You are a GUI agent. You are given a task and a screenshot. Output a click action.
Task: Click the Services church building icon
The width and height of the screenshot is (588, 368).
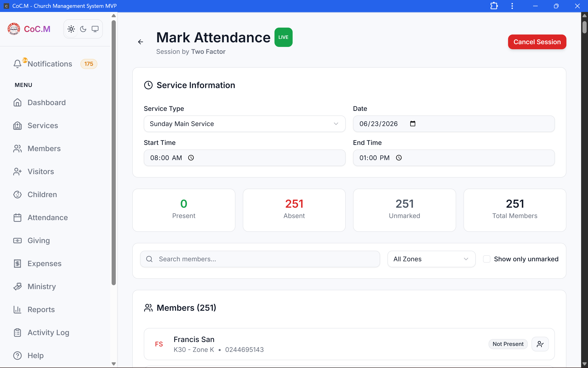coord(17,126)
